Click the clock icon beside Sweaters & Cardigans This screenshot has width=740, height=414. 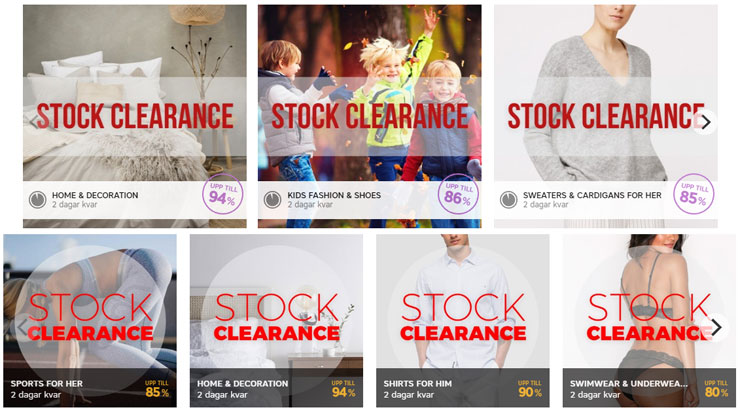[508, 200]
